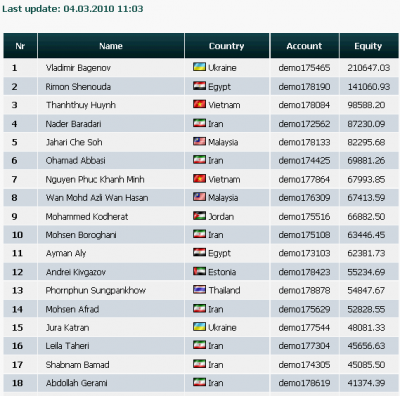Click the Nr column header

[20, 46]
